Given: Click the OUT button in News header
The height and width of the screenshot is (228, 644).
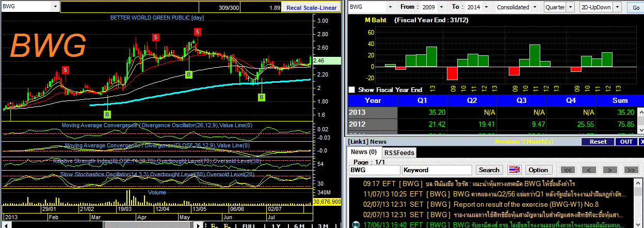Looking at the screenshot, I should click(626, 142).
